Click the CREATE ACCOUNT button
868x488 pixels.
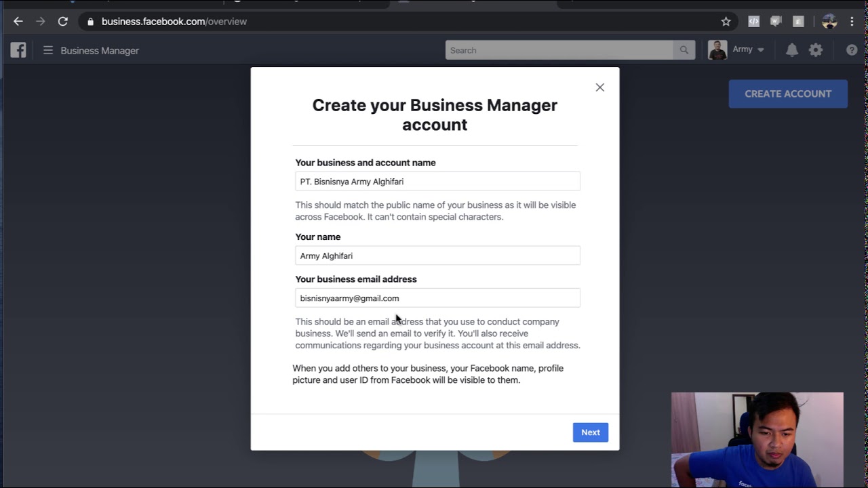click(788, 94)
